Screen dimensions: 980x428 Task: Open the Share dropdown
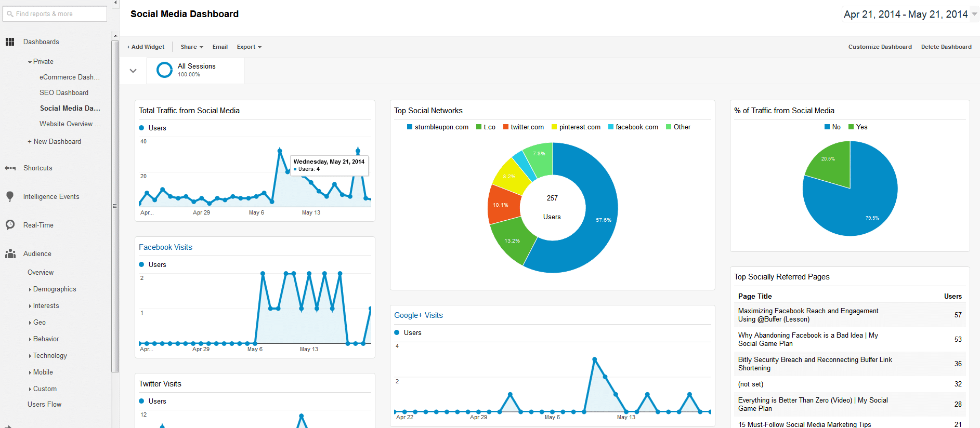pos(192,47)
